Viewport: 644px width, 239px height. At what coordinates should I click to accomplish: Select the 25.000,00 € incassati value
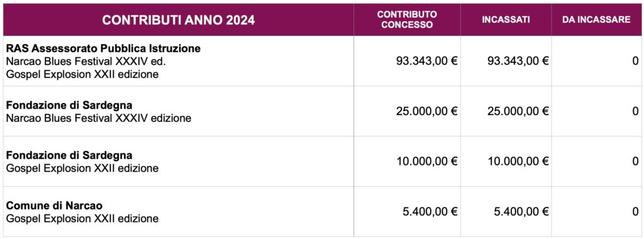tap(518, 111)
